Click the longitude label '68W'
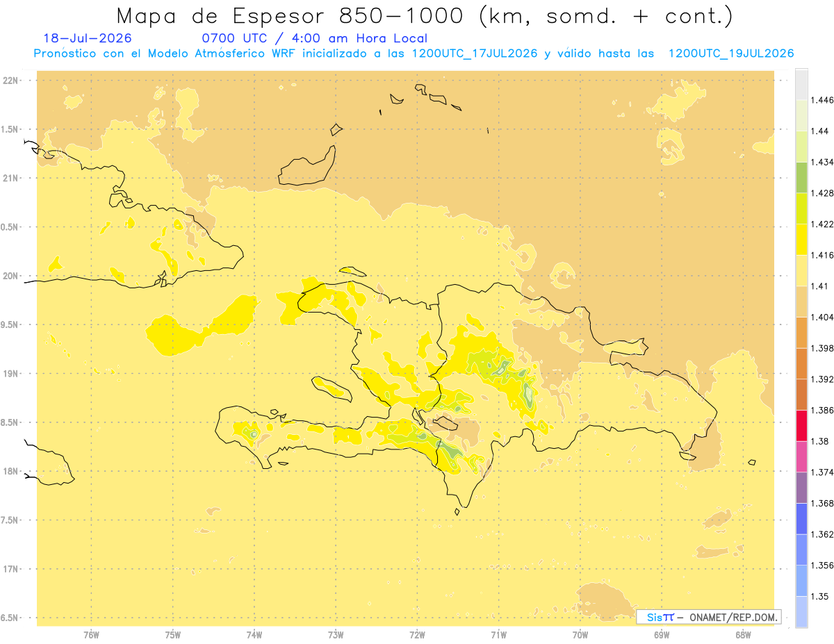 [x=743, y=635]
